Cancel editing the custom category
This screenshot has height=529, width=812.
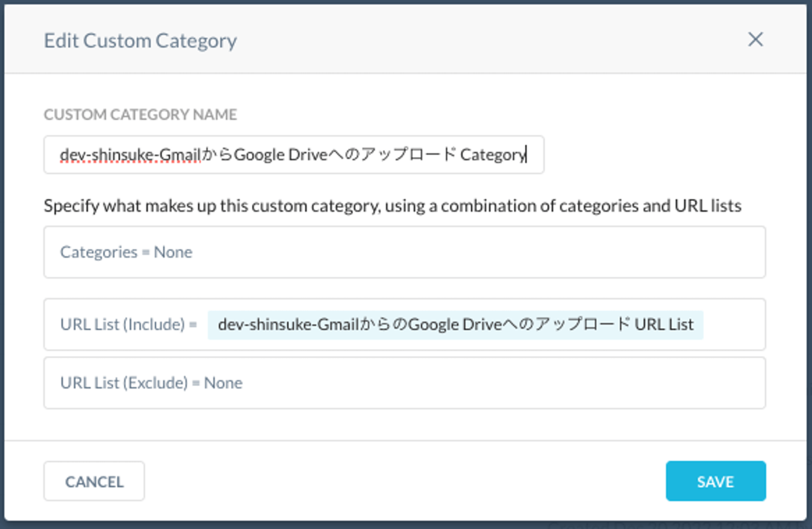click(94, 481)
